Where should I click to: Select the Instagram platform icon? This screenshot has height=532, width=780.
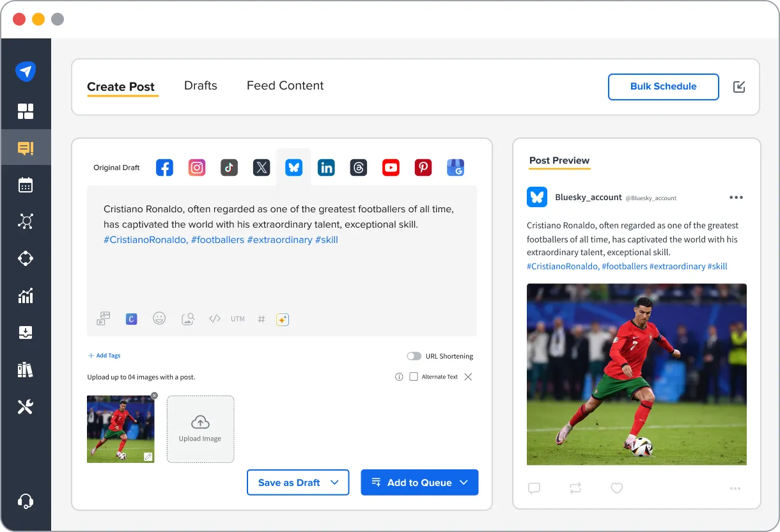pyautogui.click(x=196, y=167)
